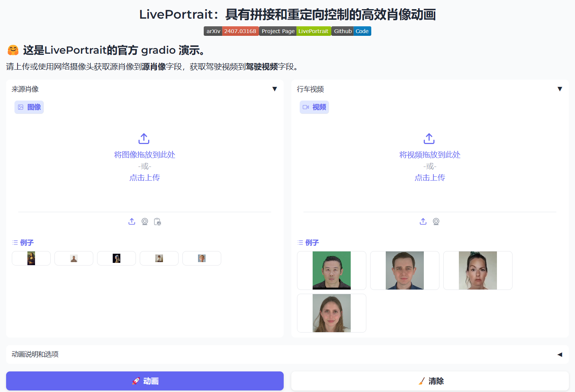This screenshot has height=392, width=575.
Task: Activate the webcam icon for the driving video
Action: tap(436, 221)
